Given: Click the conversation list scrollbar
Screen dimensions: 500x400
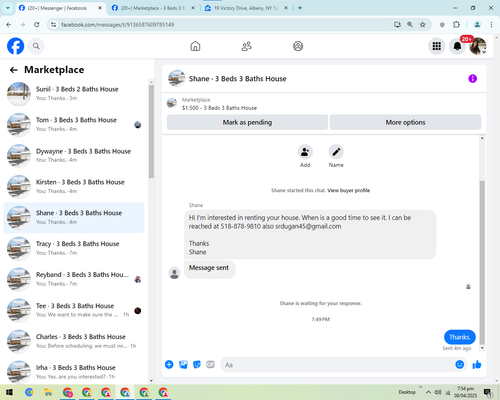Looking at the screenshot, I should click(151, 132).
